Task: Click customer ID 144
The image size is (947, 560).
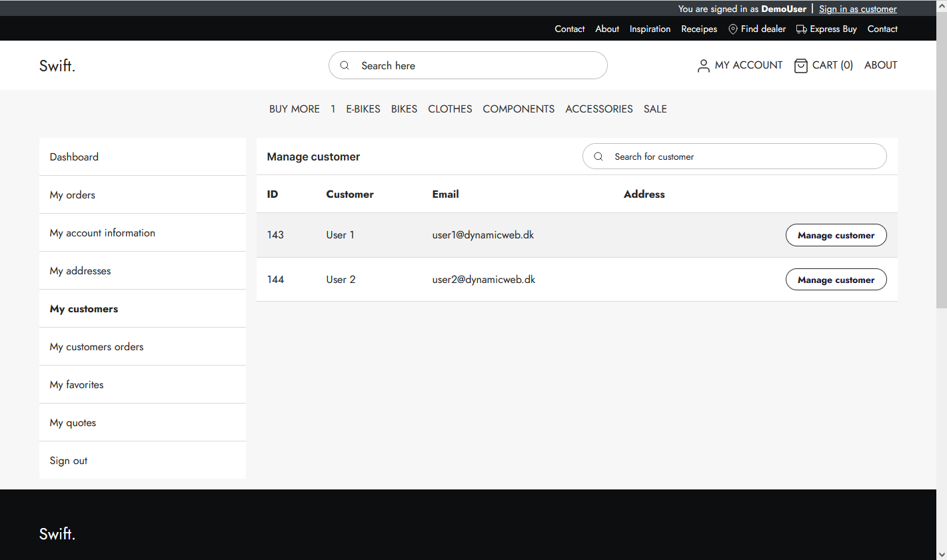Action: (x=275, y=280)
